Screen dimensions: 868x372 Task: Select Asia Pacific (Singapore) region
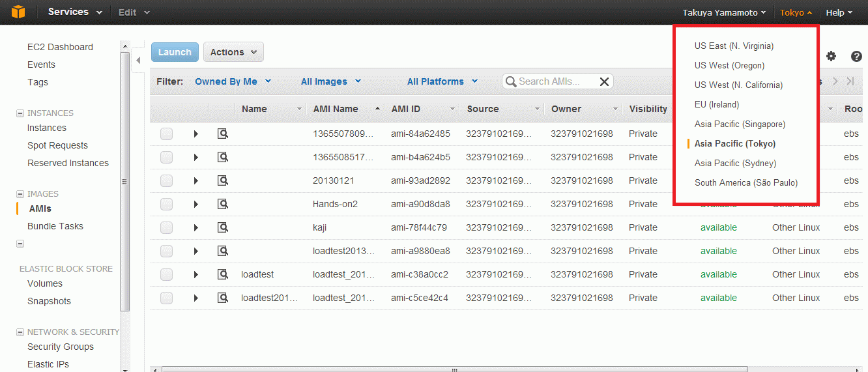point(740,124)
